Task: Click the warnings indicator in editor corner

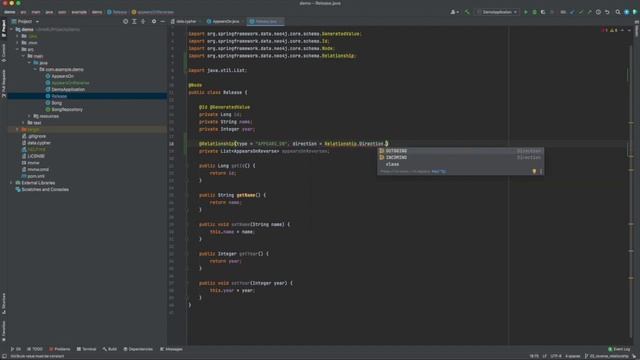Action: (x=613, y=30)
